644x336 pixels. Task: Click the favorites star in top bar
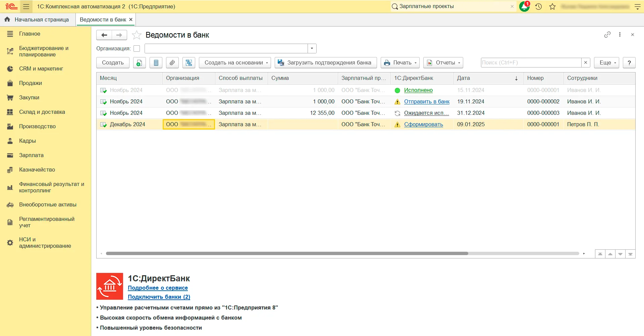[x=552, y=6]
